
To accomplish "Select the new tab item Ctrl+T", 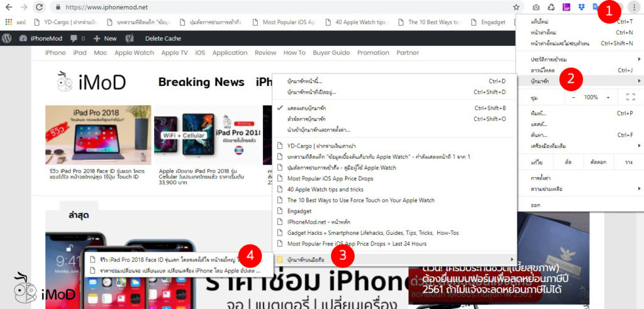I will pos(580,21).
